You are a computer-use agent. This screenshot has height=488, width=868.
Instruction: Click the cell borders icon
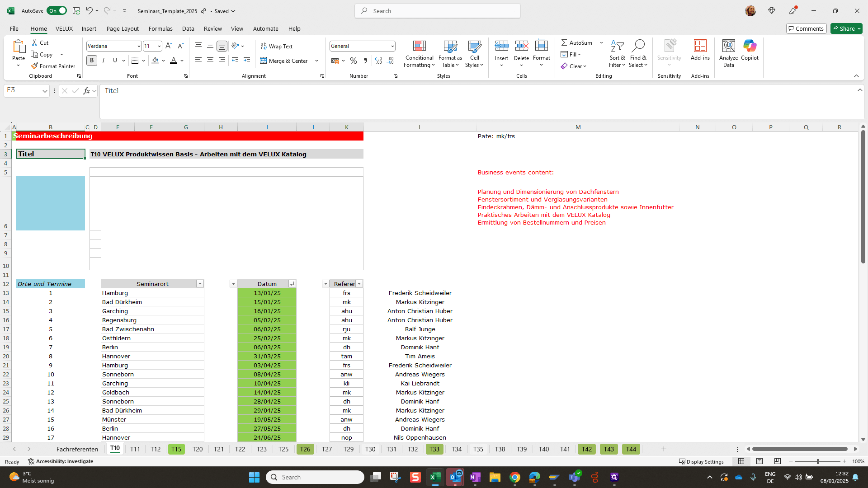pyautogui.click(x=135, y=60)
